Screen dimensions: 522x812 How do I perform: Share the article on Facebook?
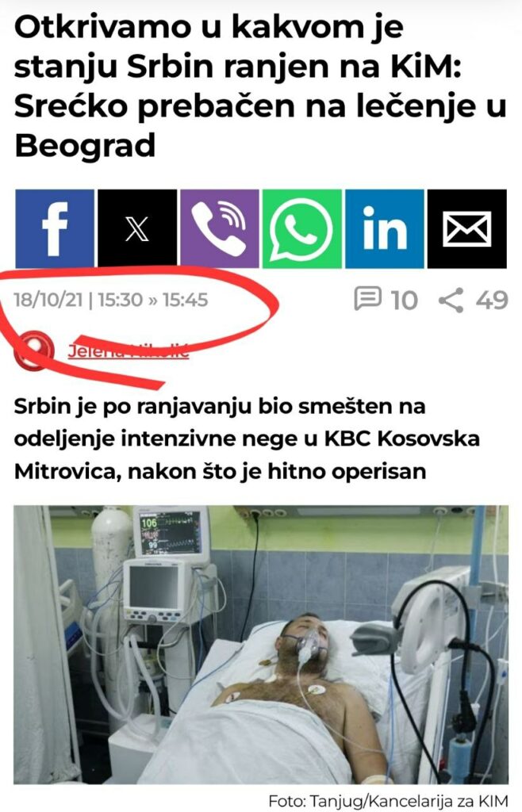coord(55,228)
